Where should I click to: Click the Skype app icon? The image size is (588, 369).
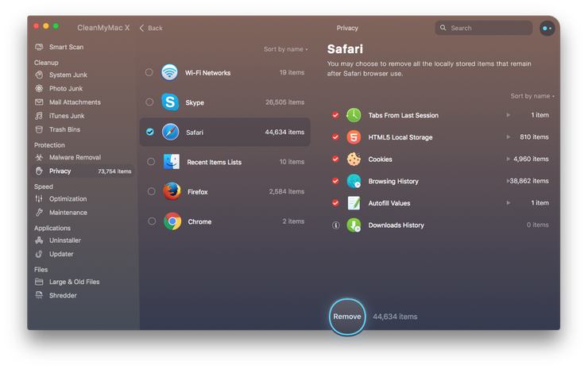(170, 102)
